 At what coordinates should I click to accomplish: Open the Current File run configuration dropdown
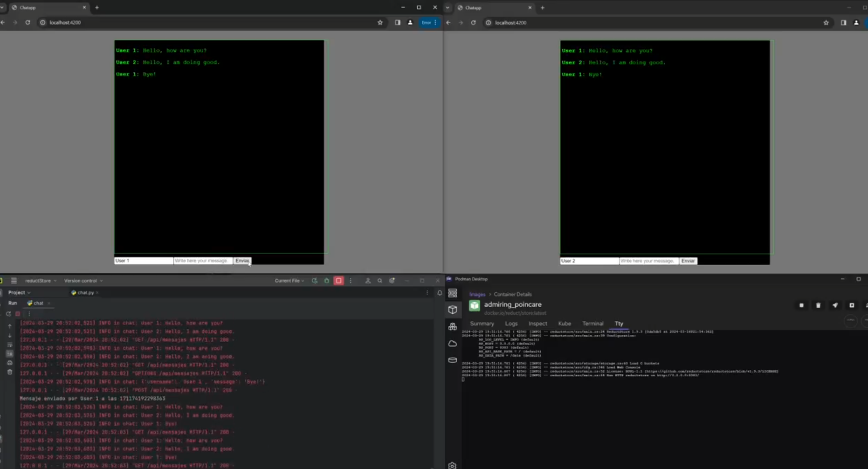point(288,281)
